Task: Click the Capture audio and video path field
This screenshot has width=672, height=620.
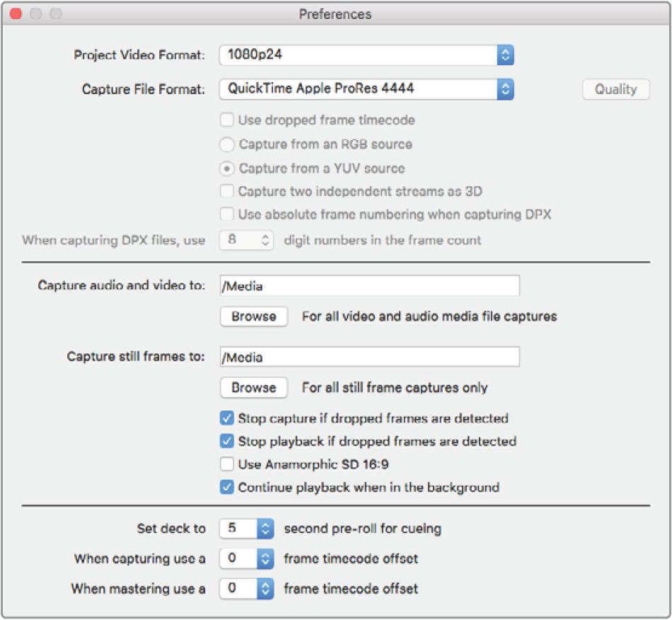Action: pos(369,286)
